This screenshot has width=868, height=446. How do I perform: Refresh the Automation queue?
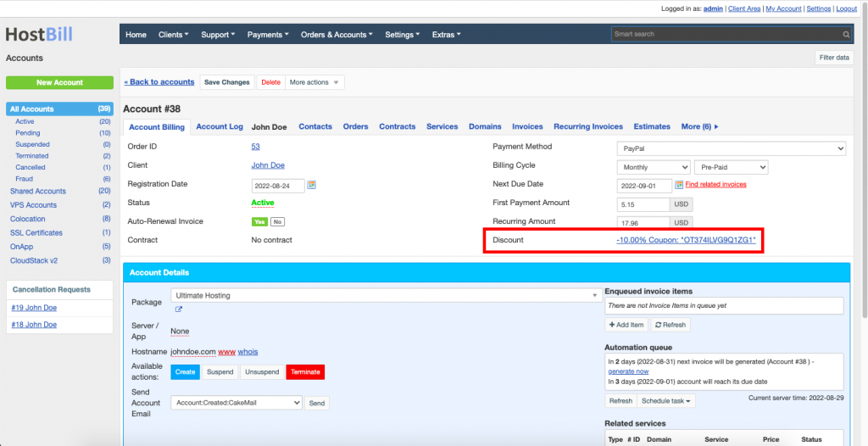(x=621, y=401)
